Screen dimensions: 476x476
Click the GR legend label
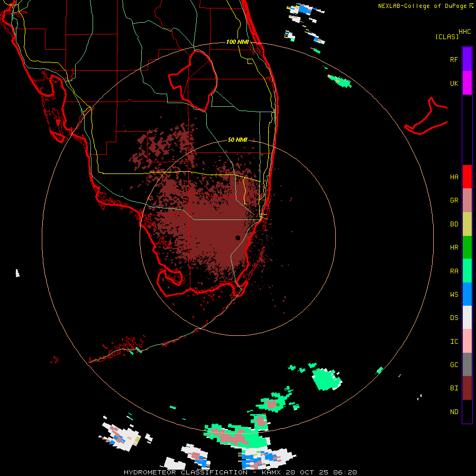tap(454, 200)
